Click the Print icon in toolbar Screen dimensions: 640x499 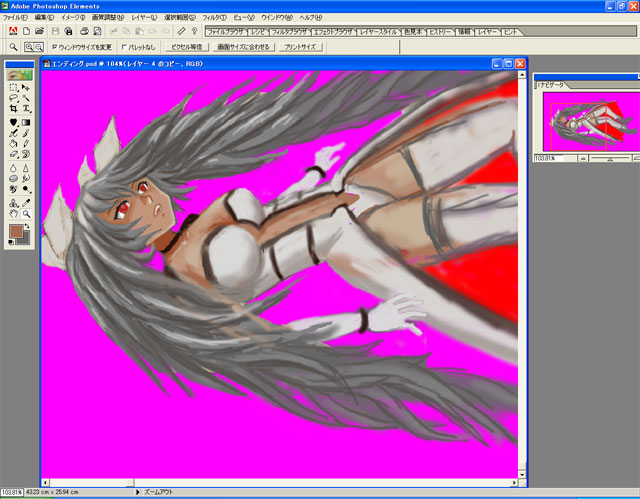tap(84, 31)
